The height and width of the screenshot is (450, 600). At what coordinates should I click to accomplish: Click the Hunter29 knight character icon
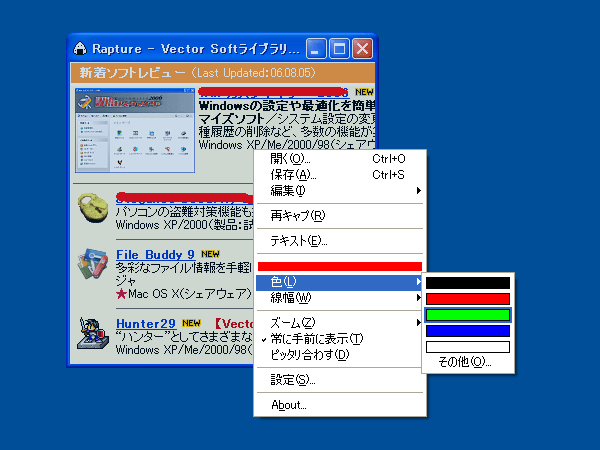pos(92,333)
